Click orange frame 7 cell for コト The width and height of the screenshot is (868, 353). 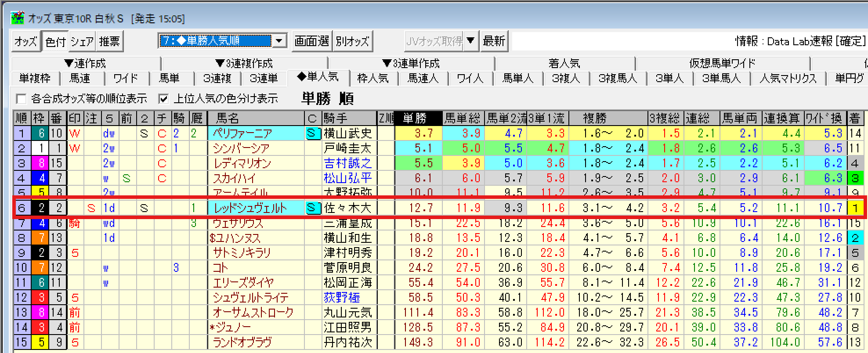click(x=41, y=268)
